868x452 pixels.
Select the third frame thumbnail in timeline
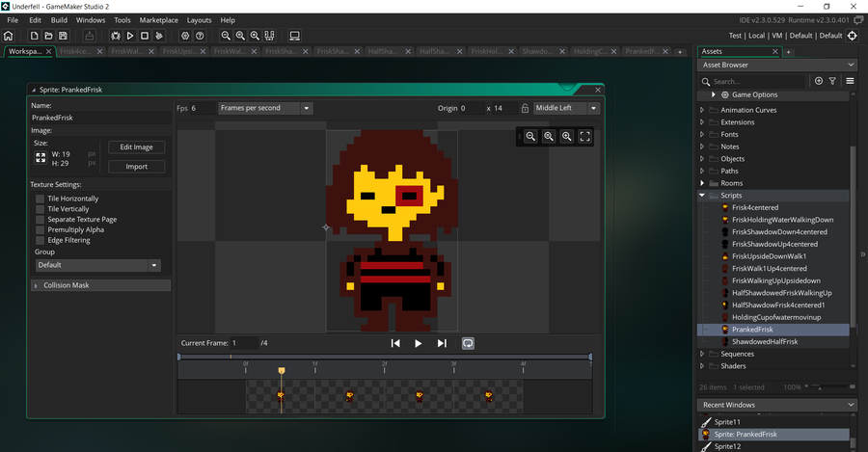point(420,396)
